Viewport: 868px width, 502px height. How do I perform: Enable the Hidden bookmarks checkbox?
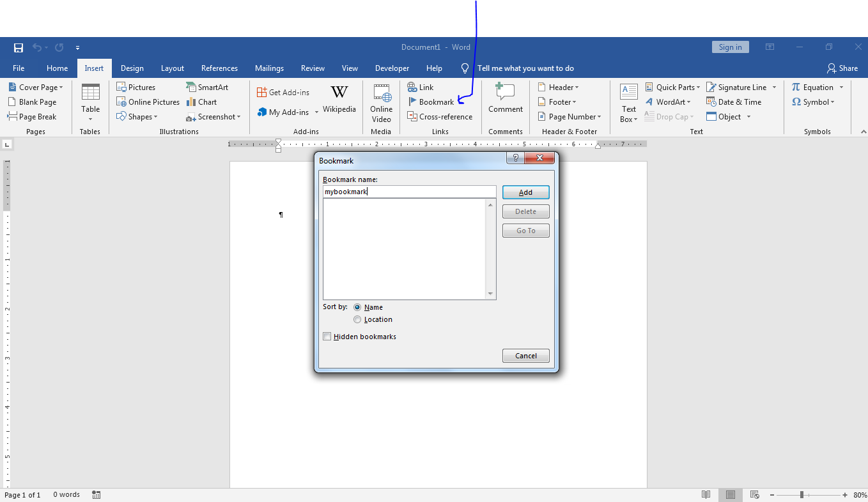(327, 337)
